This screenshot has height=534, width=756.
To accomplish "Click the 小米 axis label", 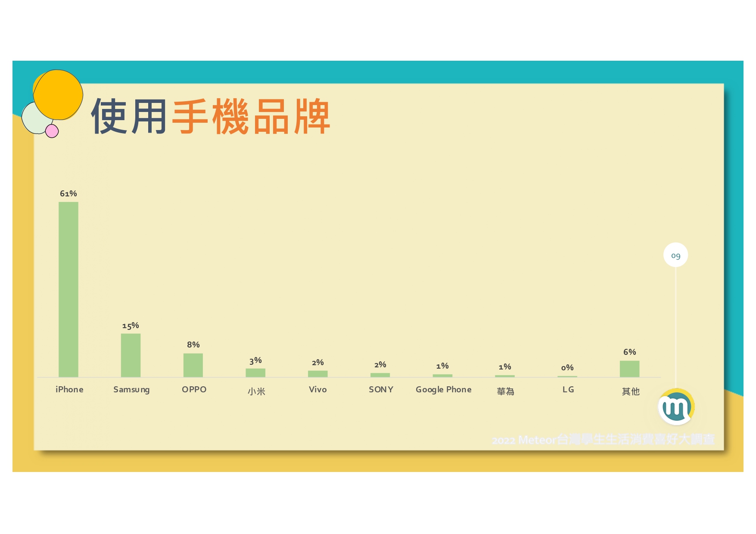I will click(x=256, y=391).
